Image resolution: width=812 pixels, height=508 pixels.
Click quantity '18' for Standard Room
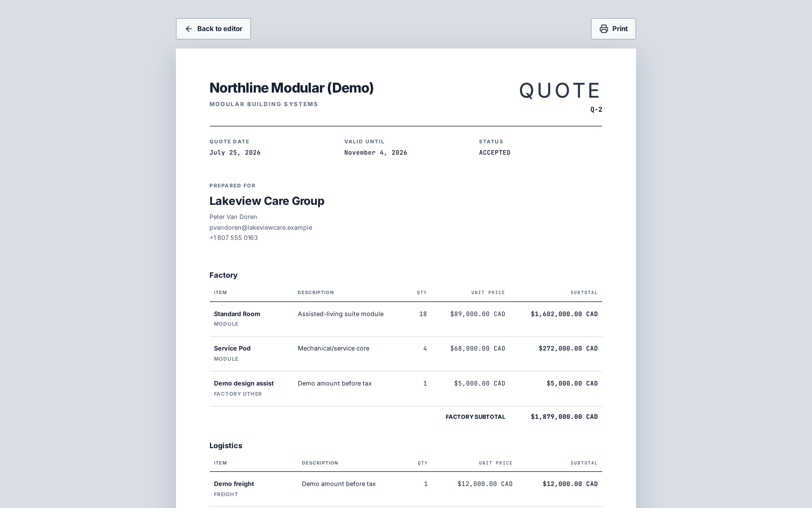click(x=423, y=314)
